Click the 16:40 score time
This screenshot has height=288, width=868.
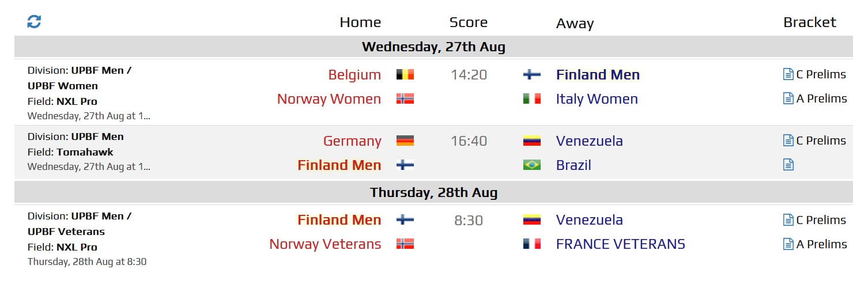[x=469, y=141]
